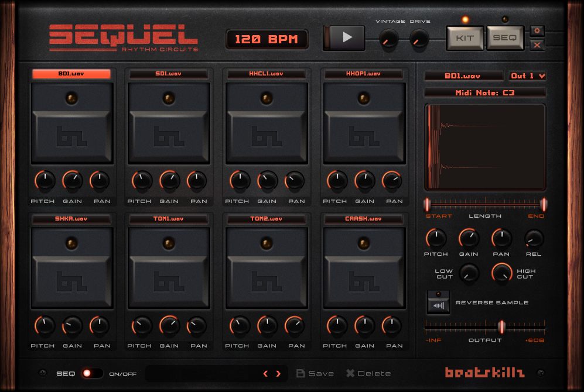The height and width of the screenshot is (392, 584).
Task: Click the sample waveform display
Action: click(x=485, y=147)
